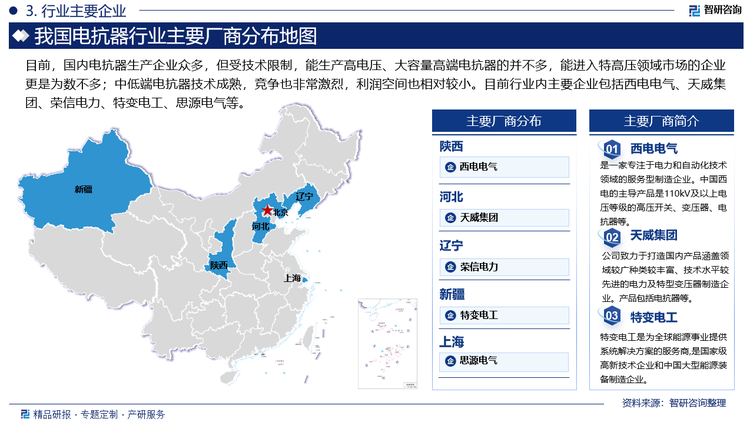The image size is (750, 422).
Task: Click the icon beside 西电电气 in list
Action: tap(450, 167)
